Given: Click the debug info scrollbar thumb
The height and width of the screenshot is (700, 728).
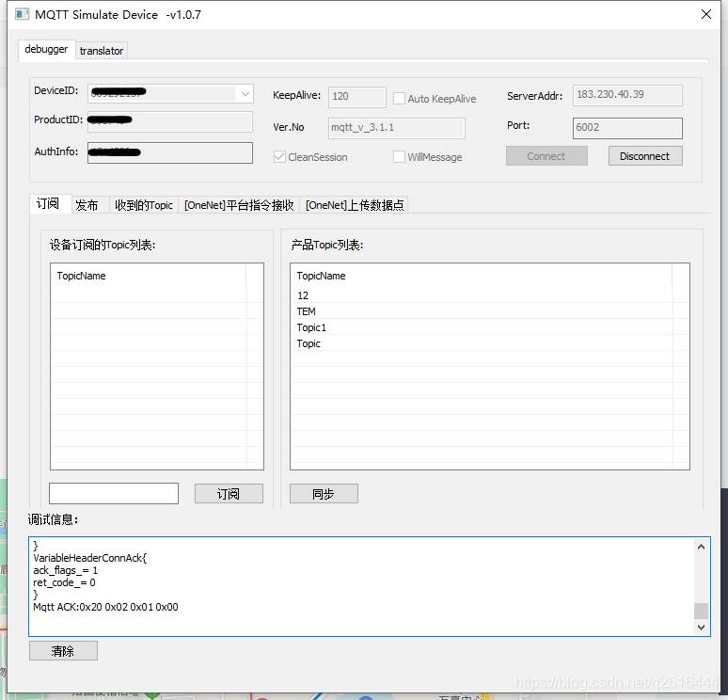Looking at the screenshot, I should (701, 611).
